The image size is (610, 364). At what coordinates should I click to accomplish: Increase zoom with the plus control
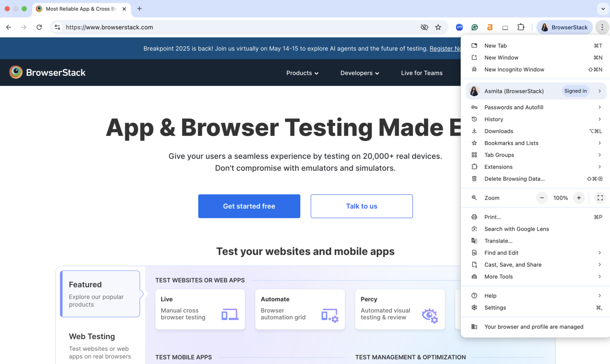click(x=579, y=198)
